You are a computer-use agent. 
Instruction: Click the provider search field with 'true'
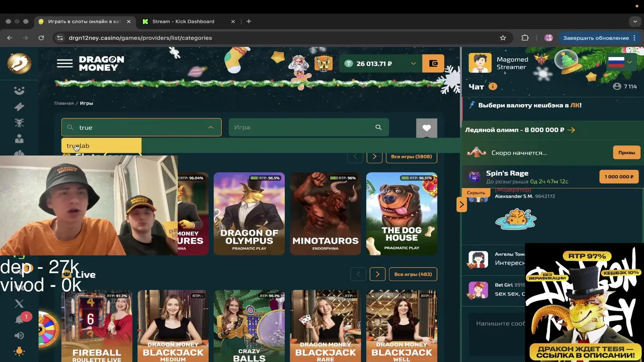coord(141,127)
